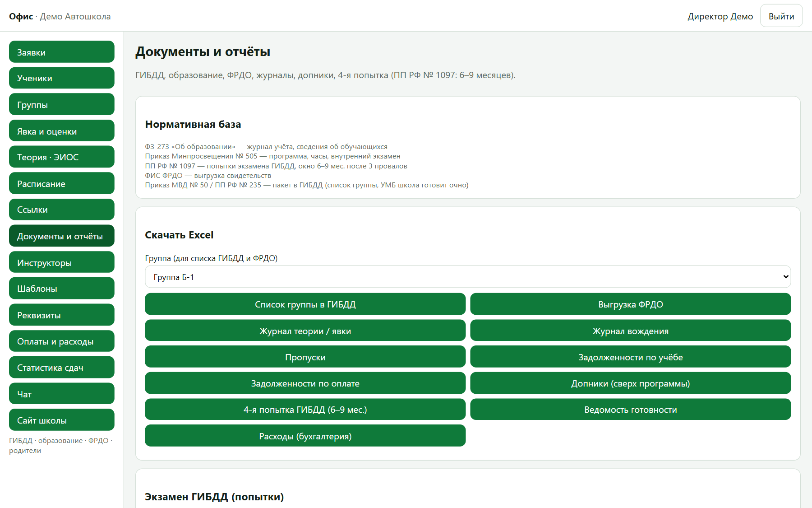The image size is (812, 508).
Task: Select Явка и оценки in sidebar
Action: point(61,131)
